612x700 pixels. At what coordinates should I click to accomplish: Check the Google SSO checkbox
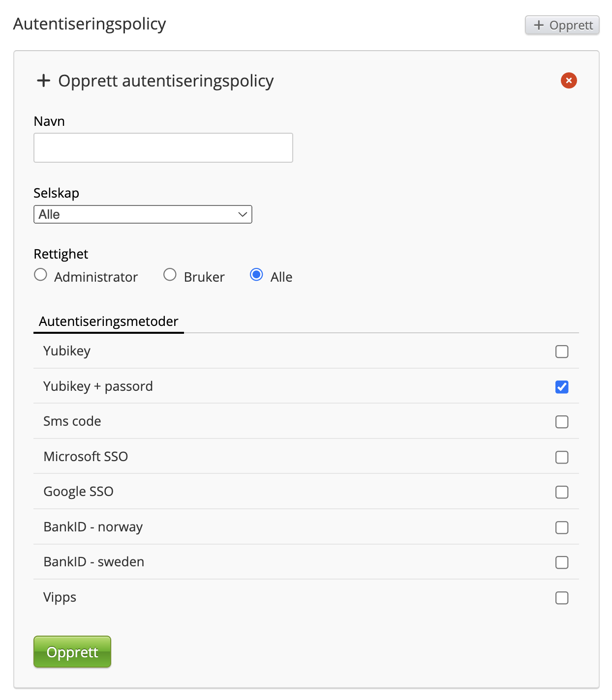pos(562,492)
